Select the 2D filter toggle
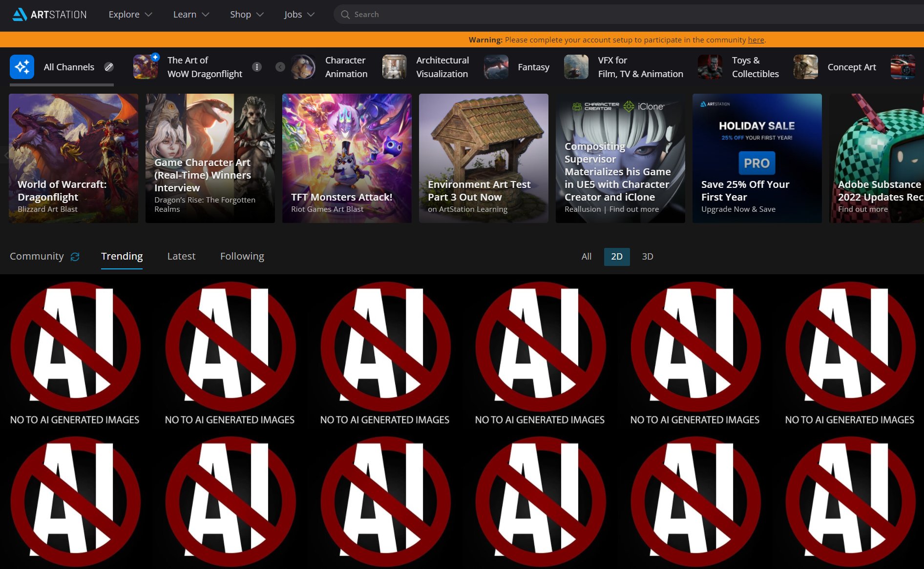 (616, 257)
